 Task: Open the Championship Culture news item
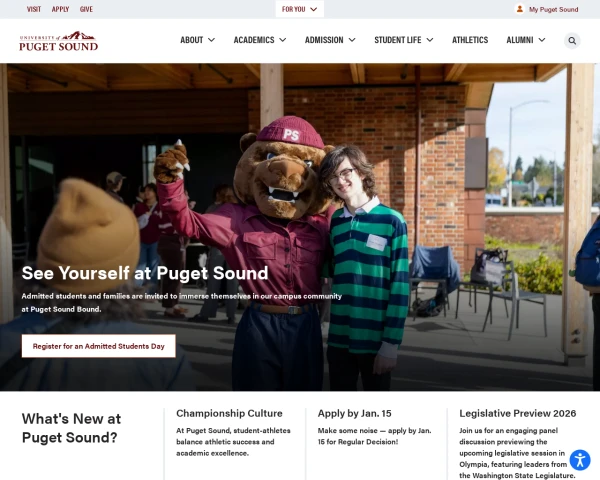tap(229, 413)
